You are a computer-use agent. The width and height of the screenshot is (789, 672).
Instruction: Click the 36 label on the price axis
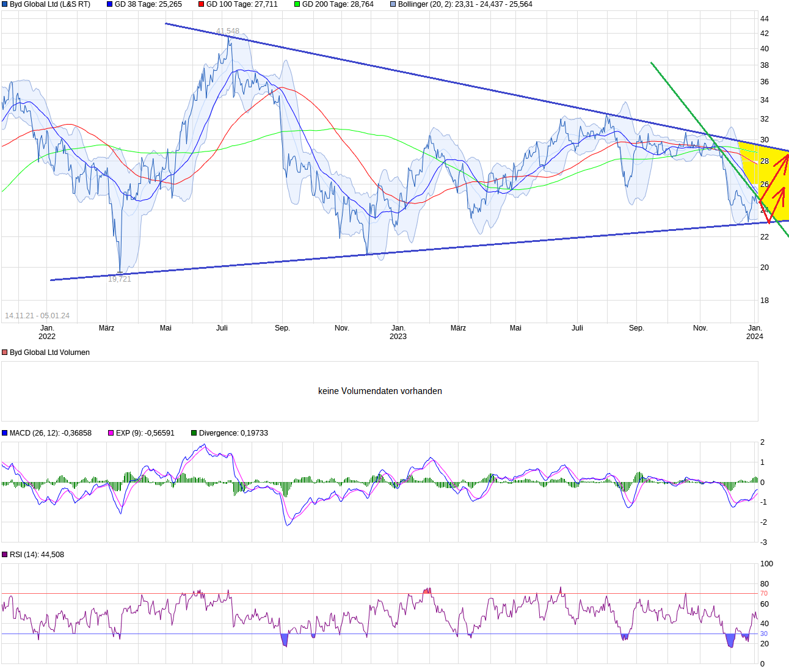point(765,82)
